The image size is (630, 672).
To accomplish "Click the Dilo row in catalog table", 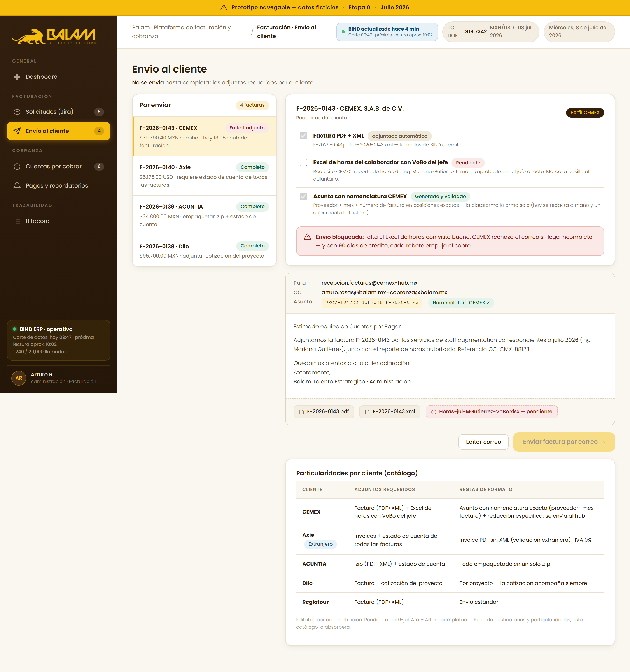I will (450, 583).
